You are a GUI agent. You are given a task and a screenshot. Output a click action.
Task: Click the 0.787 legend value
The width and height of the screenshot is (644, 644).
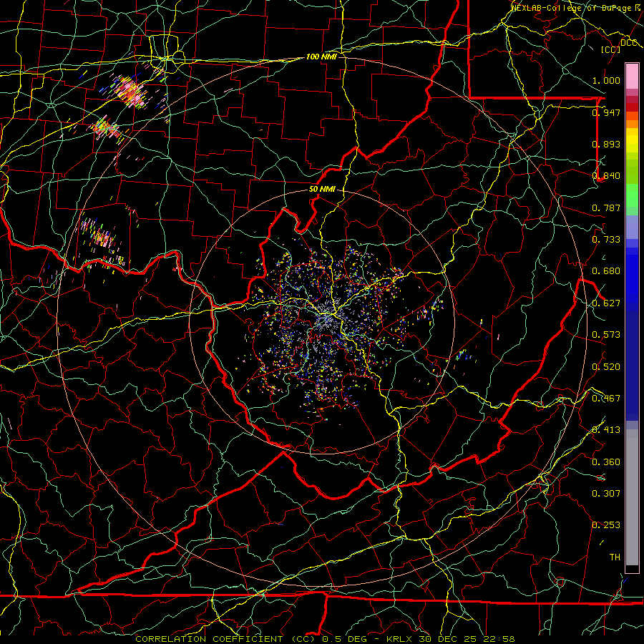(x=606, y=208)
